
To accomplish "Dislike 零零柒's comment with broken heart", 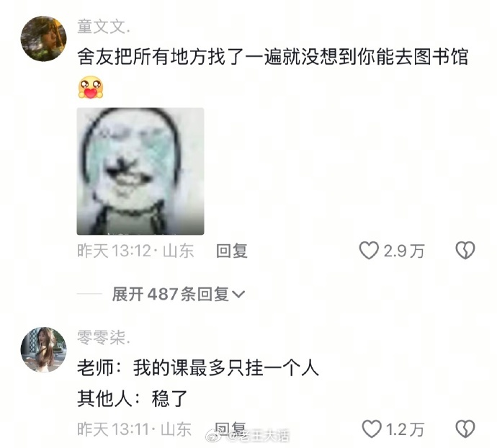I will point(465,429).
